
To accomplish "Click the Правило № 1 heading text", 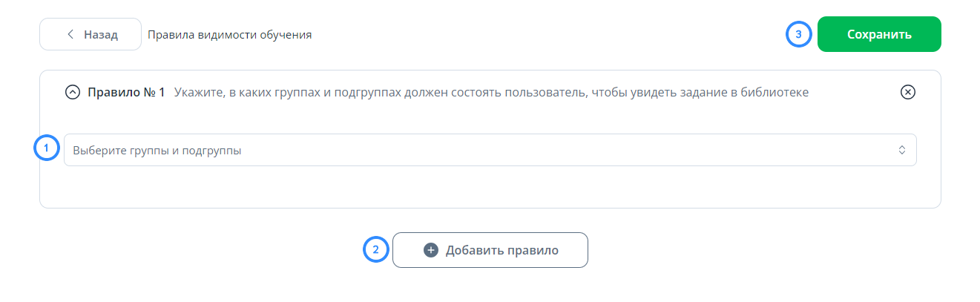I will tap(126, 93).
